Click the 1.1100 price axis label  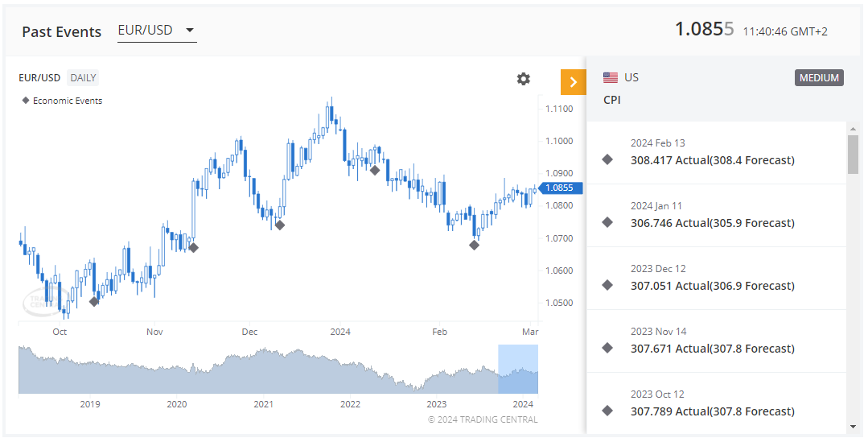tap(559, 109)
